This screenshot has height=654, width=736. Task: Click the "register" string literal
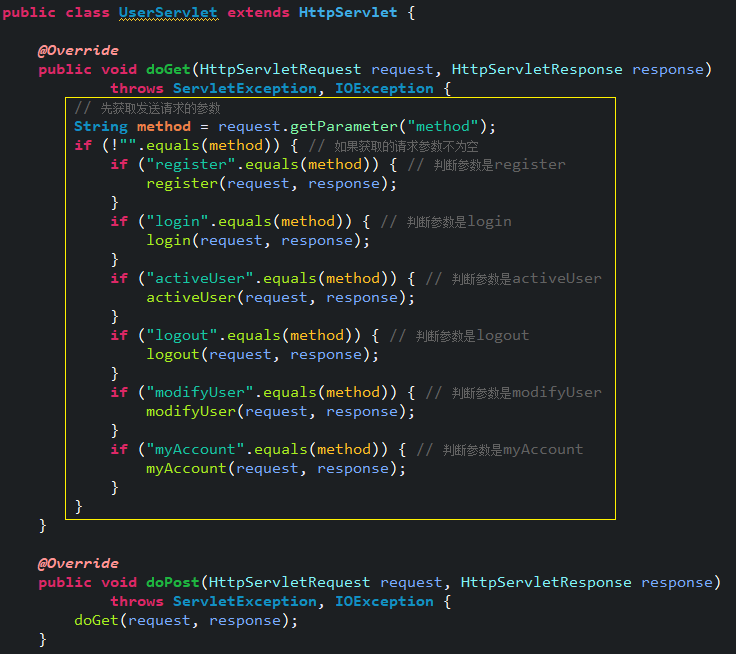(191, 165)
